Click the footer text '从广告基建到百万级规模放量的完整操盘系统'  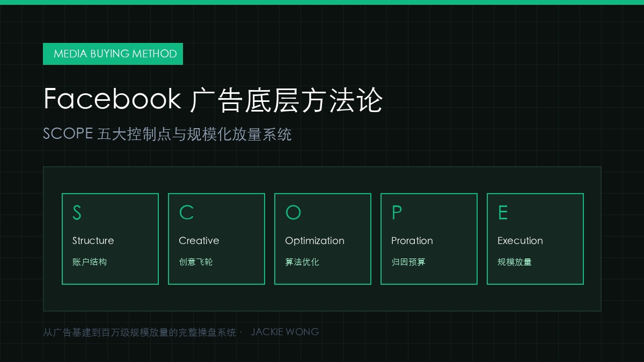coord(140,332)
